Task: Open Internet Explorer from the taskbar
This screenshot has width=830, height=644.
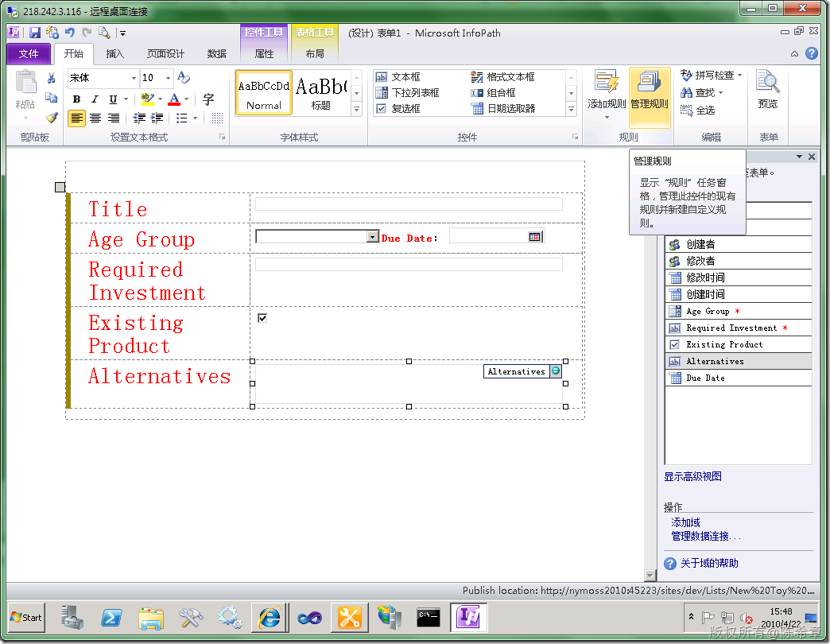Action: pos(270,618)
